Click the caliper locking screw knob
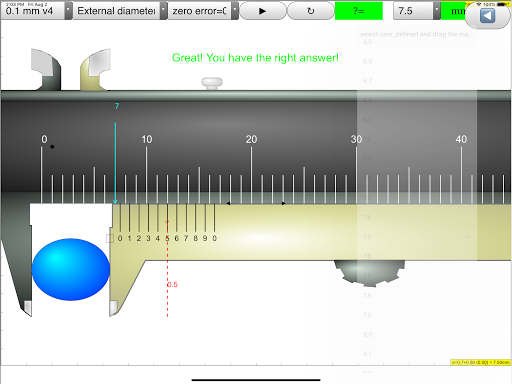Viewport: 512px width, 384px height. [x=212, y=83]
